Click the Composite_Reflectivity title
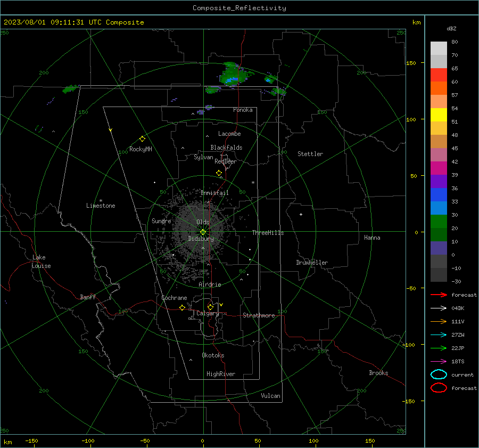This screenshot has height=448, width=479. 240,8
